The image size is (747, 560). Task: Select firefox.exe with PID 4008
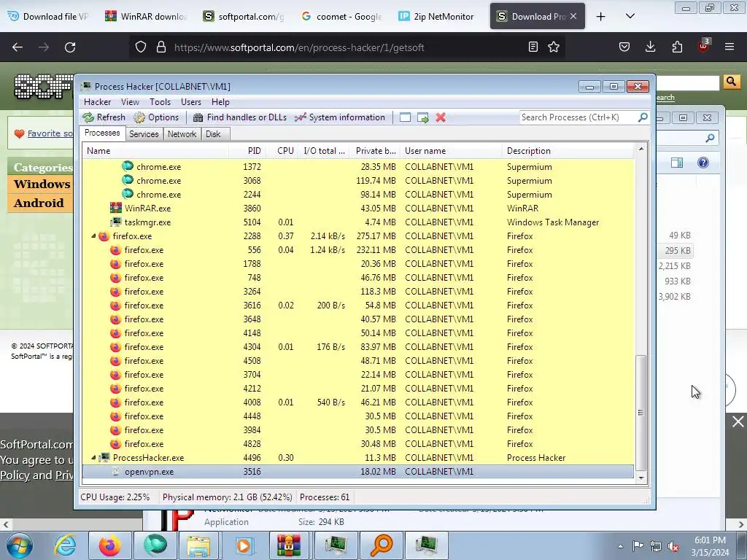pos(357,402)
